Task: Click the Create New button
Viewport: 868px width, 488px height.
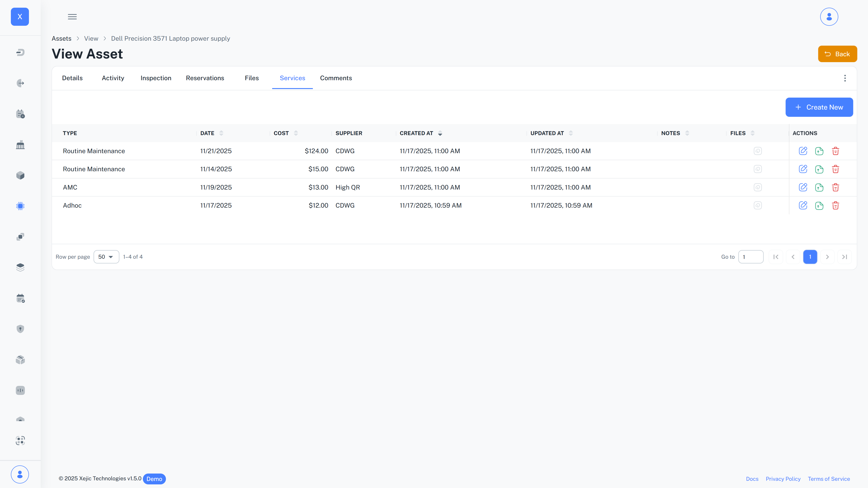Action: pos(819,107)
